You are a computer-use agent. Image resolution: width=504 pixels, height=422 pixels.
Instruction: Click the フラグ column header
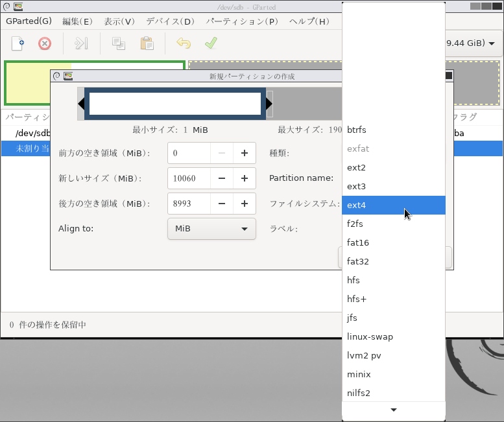coord(465,117)
